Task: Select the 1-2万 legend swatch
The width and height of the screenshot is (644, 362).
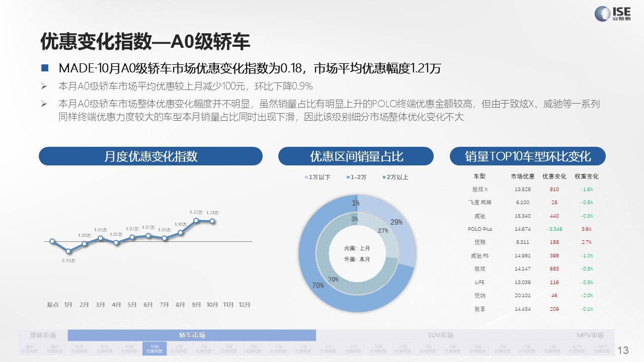Action: (348, 177)
